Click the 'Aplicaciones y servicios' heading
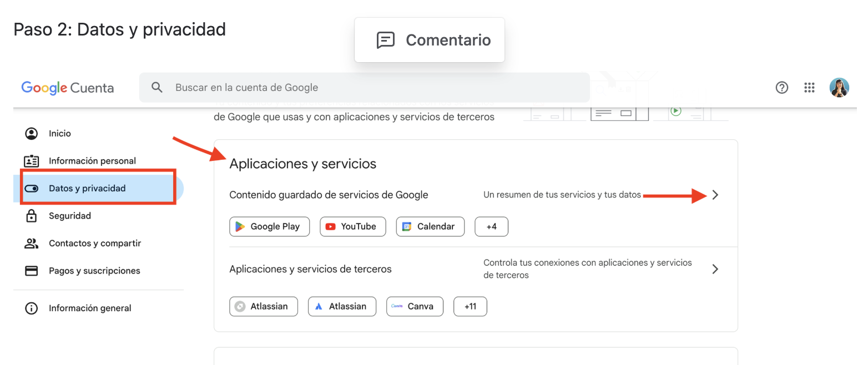The image size is (868, 365). point(303,164)
